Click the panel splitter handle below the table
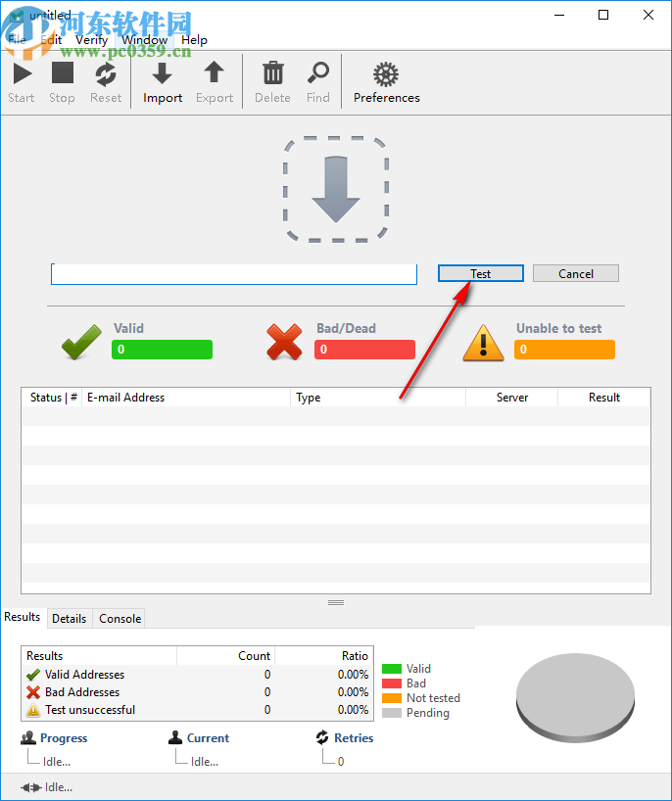Screen dimensions: 672x801 pos(336,603)
